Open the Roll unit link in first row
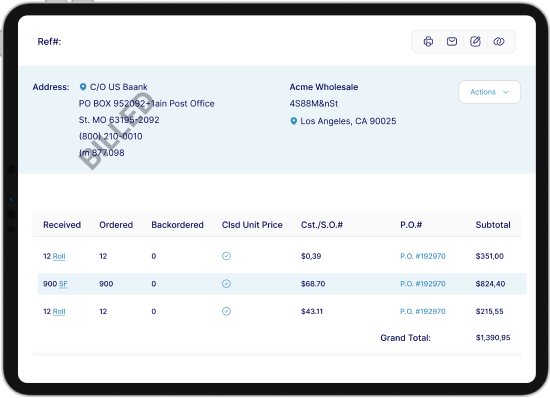 59,256
